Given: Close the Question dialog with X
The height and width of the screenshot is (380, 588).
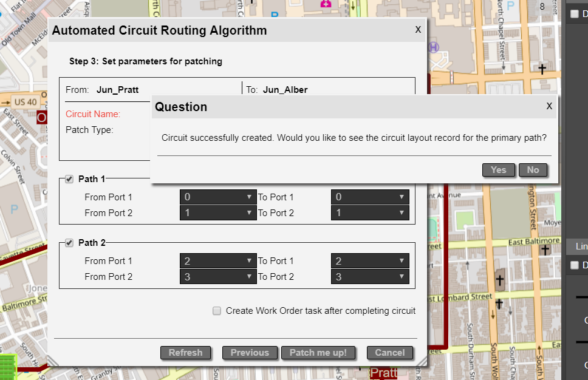Looking at the screenshot, I should click(549, 106).
